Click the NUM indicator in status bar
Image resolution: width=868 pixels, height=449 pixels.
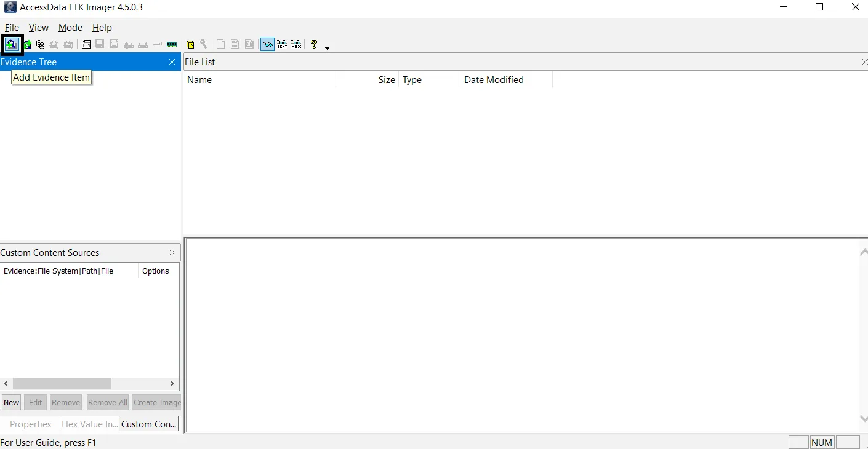(822, 443)
